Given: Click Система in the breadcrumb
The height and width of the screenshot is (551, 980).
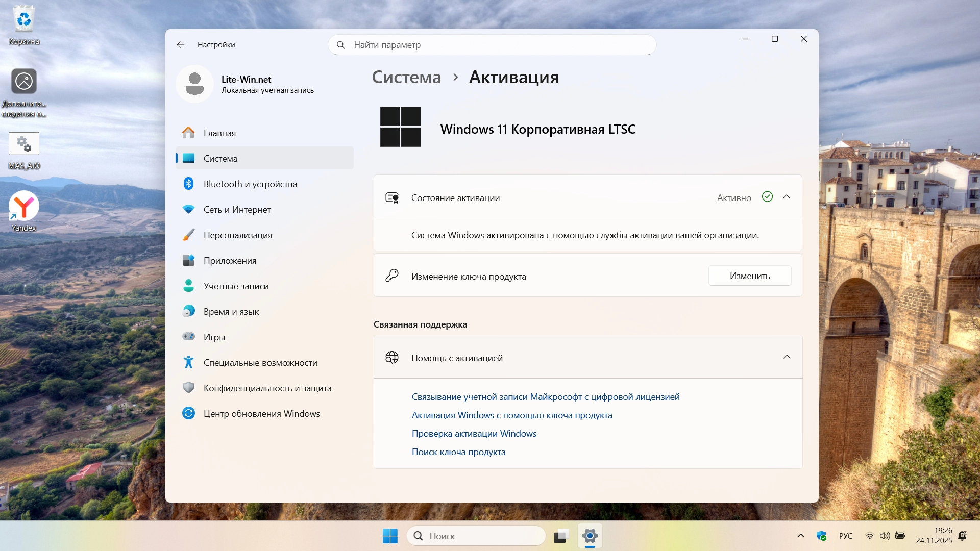Looking at the screenshot, I should tap(406, 78).
